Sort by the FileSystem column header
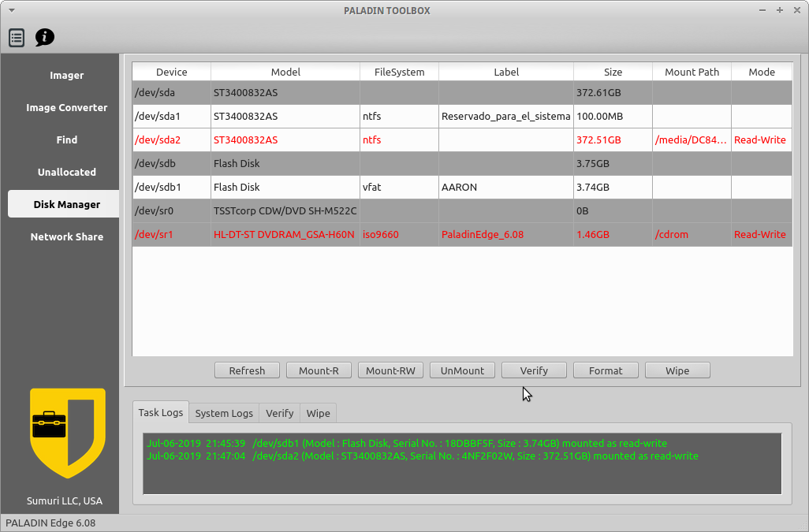 click(399, 73)
